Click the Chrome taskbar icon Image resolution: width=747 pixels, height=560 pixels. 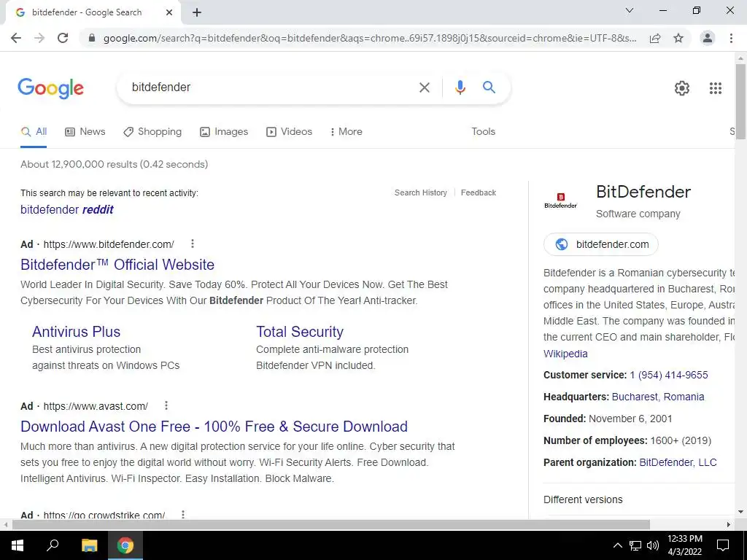tap(125, 545)
